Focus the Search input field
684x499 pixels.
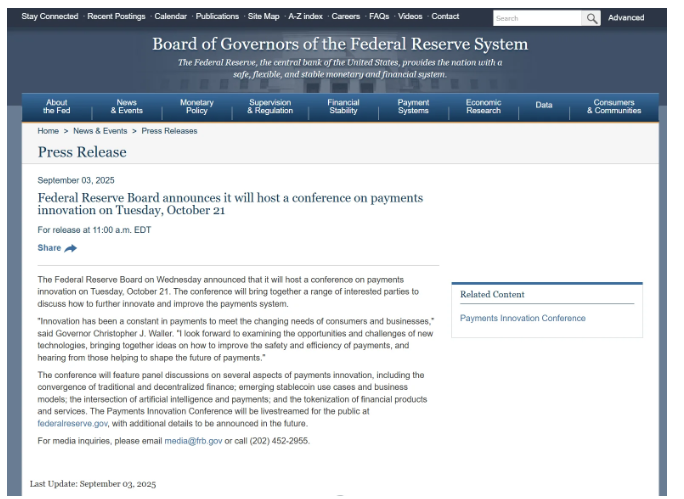(537, 18)
